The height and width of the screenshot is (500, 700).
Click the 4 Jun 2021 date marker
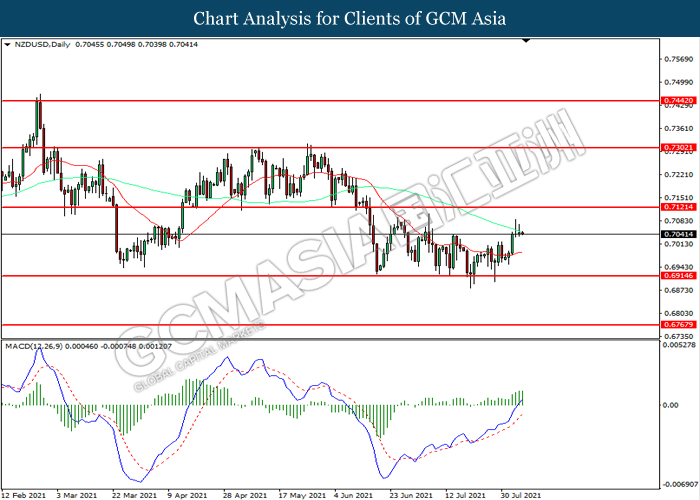[x=353, y=496]
